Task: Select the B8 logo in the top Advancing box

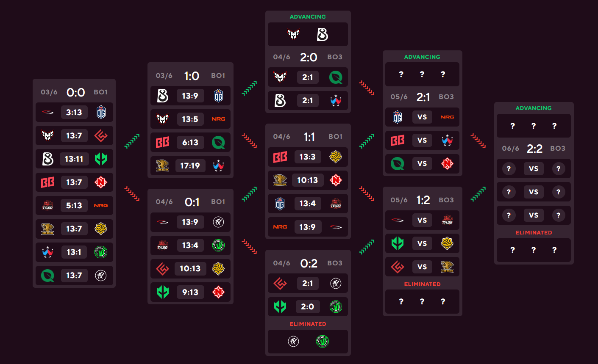Action: tap(322, 35)
